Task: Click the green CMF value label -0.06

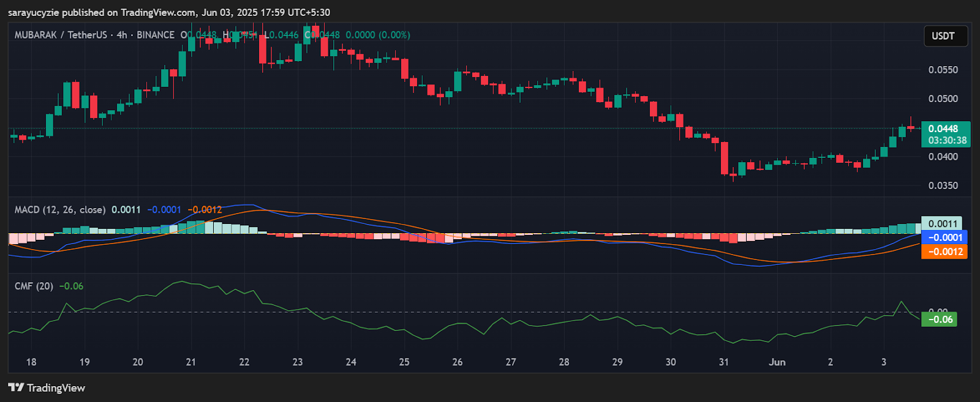Action: click(x=939, y=319)
